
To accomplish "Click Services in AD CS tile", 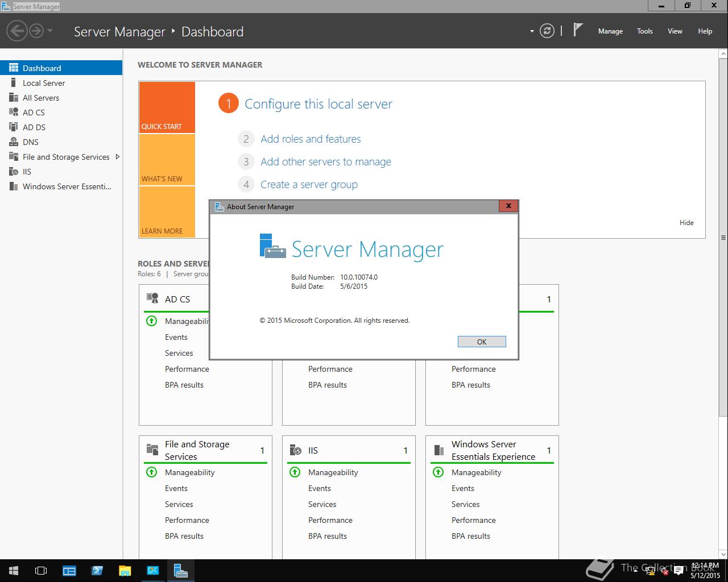I will (179, 353).
